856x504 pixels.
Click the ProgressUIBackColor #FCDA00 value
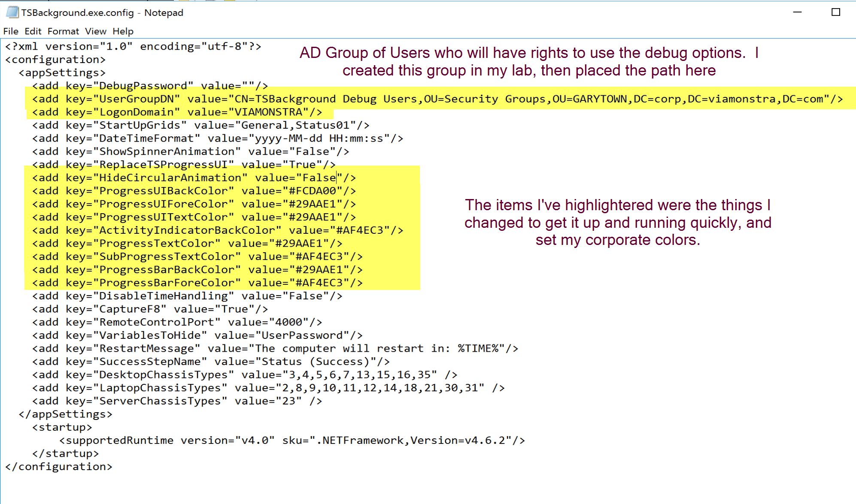(312, 191)
